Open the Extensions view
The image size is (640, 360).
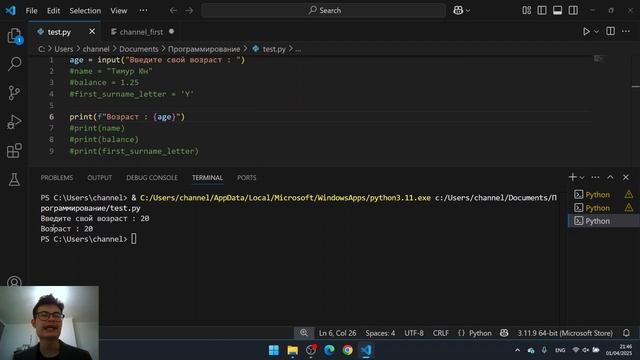[x=14, y=151]
